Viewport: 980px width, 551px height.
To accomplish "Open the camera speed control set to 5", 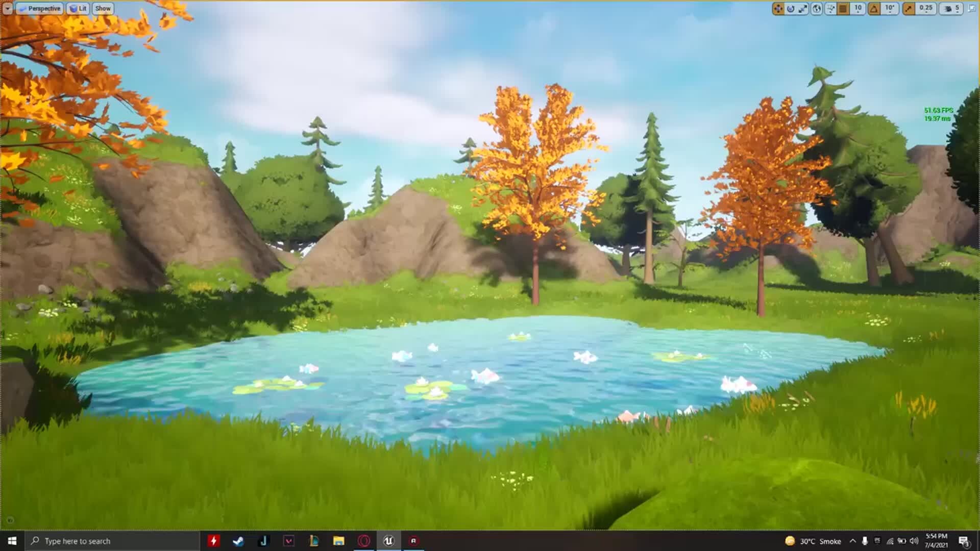I will coord(950,8).
